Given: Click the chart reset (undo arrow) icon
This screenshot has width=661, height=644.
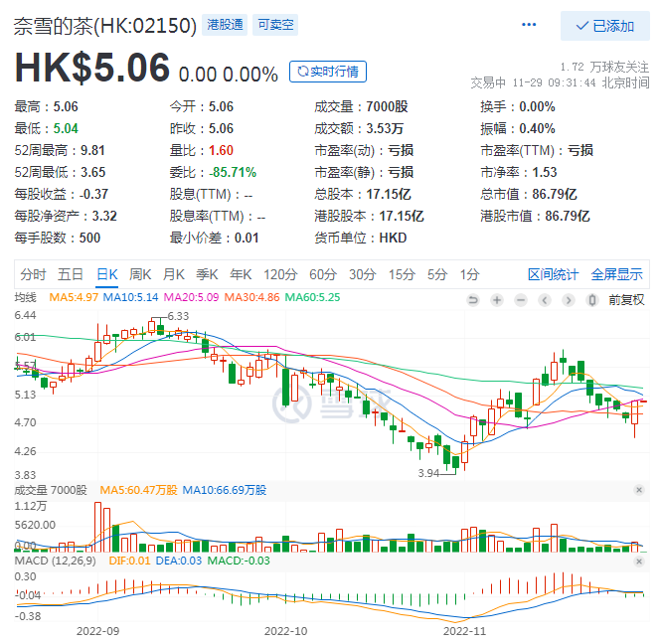Looking at the screenshot, I should pyautogui.click(x=473, y=300).
